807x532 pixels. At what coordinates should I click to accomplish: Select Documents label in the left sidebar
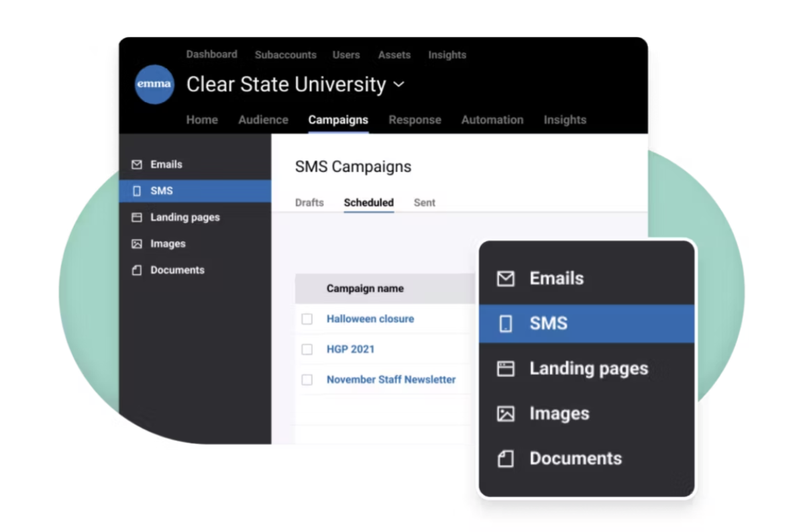pos(177,270)
